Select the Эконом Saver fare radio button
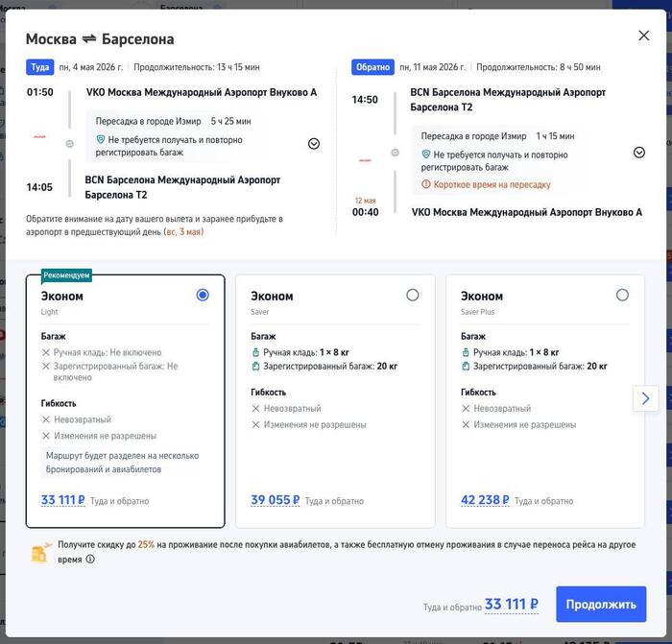This screenshot has width=672, height=644. click(x=413, y=295)
